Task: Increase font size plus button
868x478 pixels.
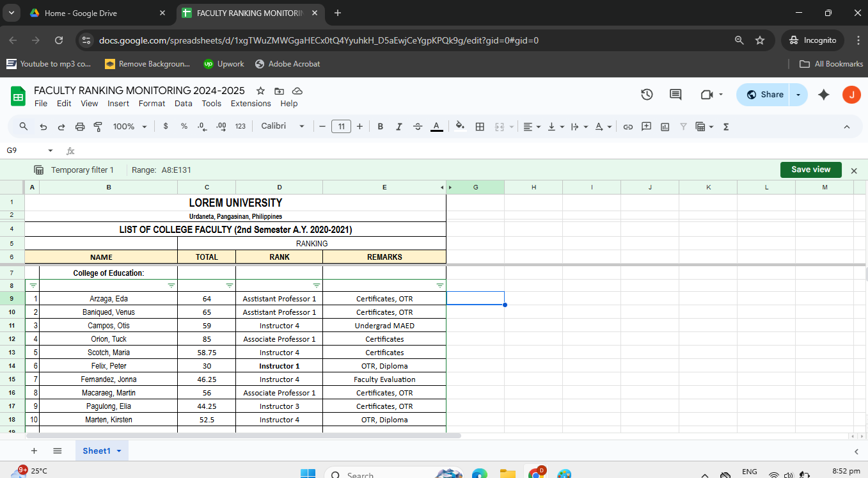Action: tap(359, 127)
